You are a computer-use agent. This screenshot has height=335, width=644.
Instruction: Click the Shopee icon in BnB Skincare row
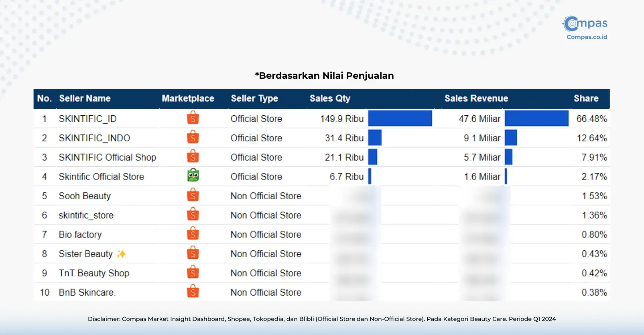click(193, 292)
